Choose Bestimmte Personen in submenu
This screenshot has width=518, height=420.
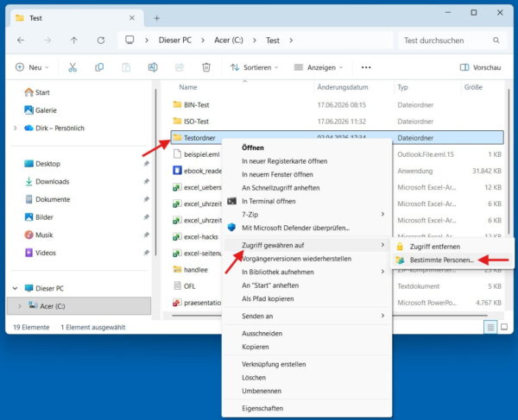441,260
